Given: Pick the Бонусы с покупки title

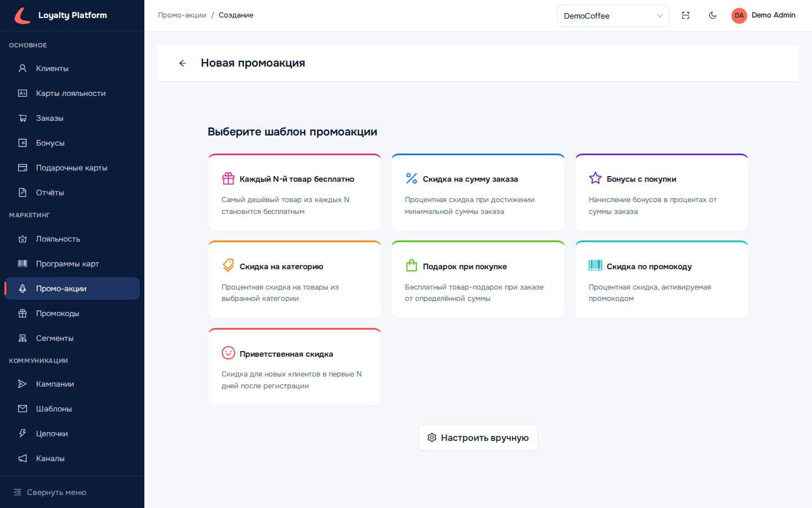Looking at the screenshot, I should [x=641, y=179].
